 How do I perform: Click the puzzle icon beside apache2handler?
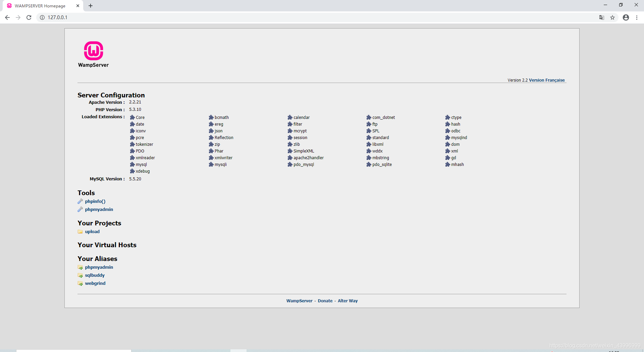(x=290, y=158)
